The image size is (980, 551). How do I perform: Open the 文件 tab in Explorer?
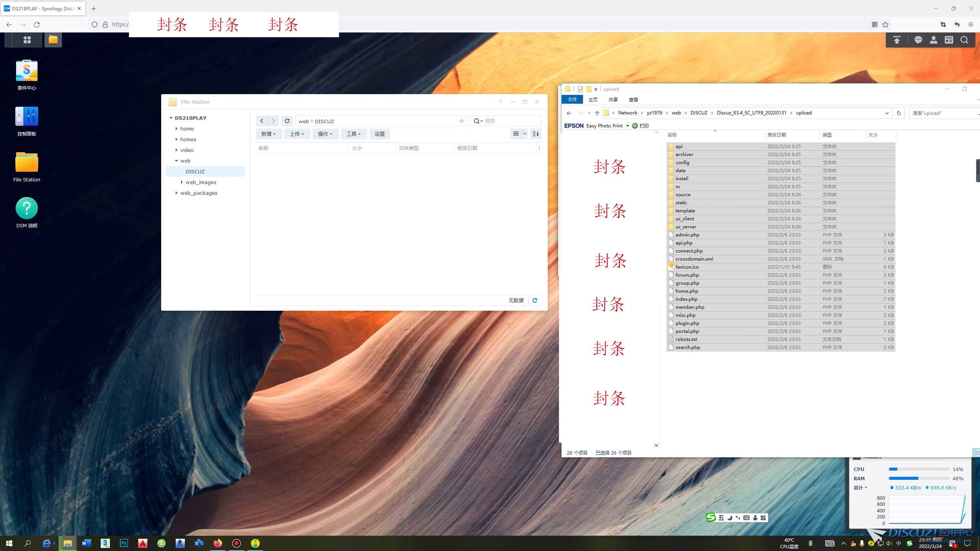click(x=572, y=99)
